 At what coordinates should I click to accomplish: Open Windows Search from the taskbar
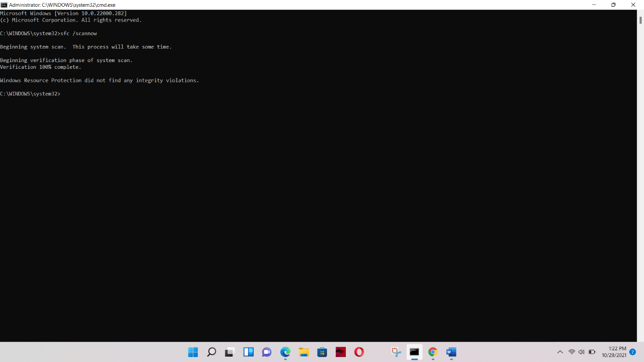coord(211,352)
